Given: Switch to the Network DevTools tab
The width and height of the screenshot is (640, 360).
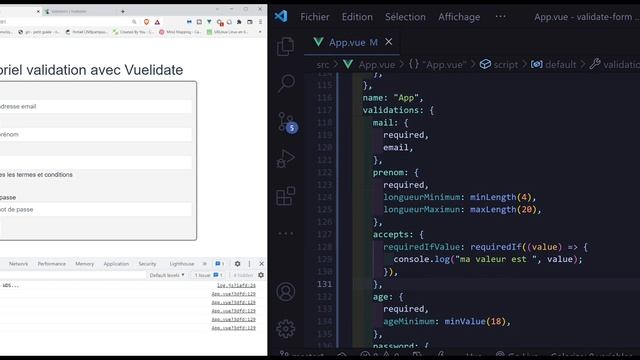Looking at the screenshot, I should [18, 264].
